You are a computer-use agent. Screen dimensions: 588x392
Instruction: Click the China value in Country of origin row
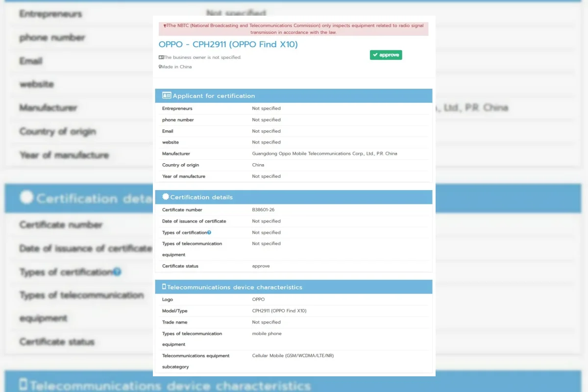point(258,165)
